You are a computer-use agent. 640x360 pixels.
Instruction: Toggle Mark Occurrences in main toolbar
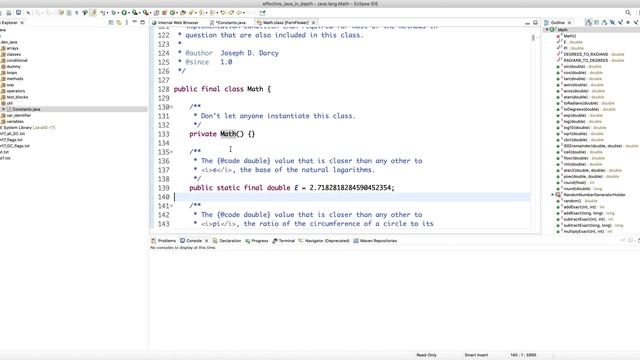click(93, 13)
